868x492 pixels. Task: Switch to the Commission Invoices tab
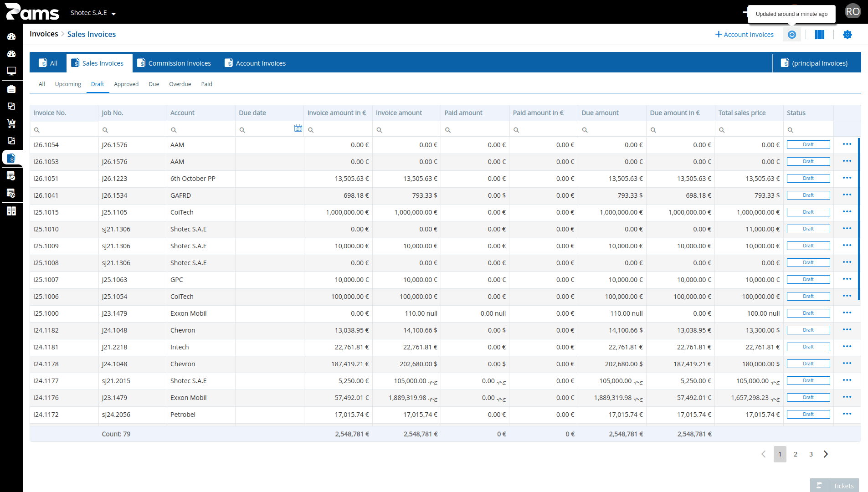(174, 63)
